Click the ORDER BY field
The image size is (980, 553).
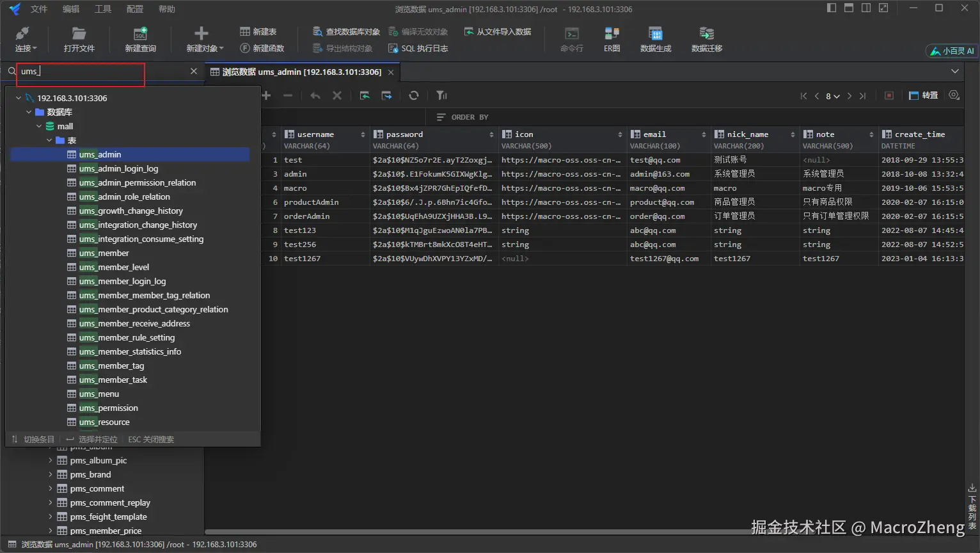[x=695, y=117]
